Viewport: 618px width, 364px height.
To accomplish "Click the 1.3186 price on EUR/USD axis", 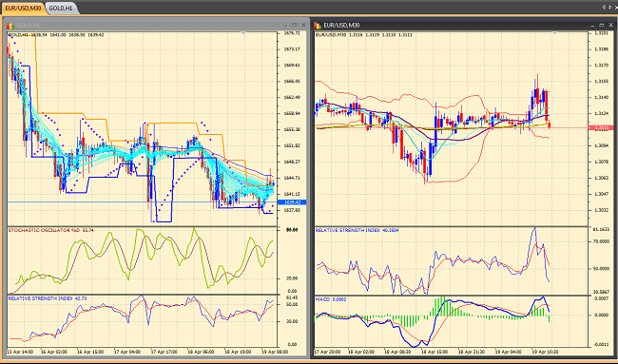I will pos(601,49).
